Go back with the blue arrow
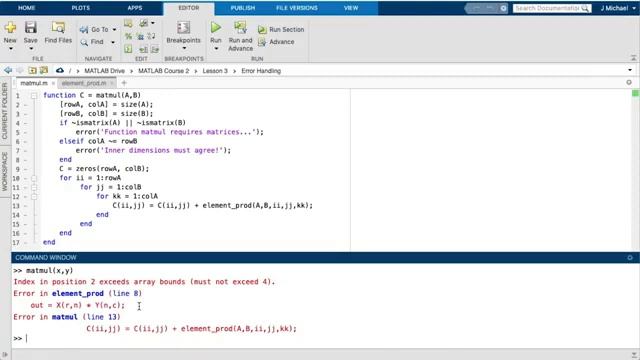Viewport: 640px width, 360px height. 8,71
